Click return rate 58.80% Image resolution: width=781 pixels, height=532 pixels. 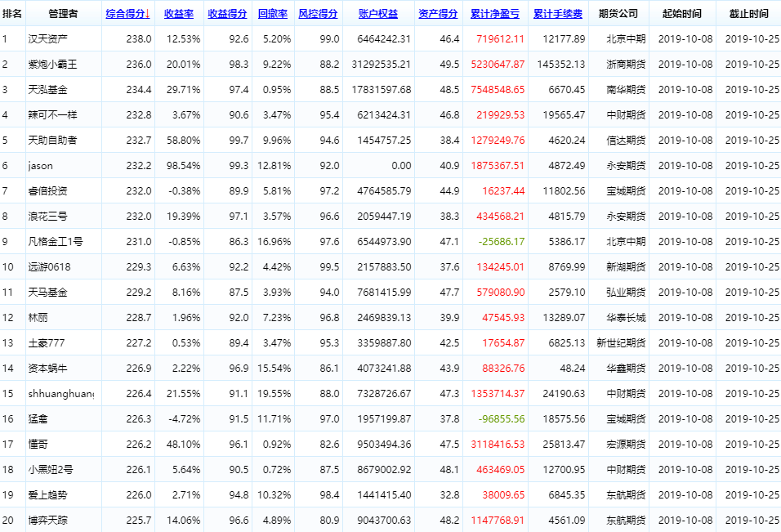tap(183, 141)
